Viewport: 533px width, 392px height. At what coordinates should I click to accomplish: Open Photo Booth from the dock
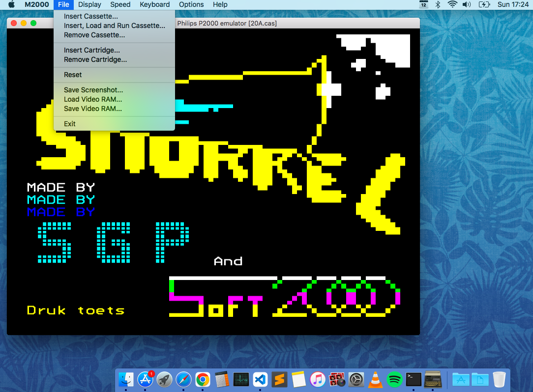[337, 379]
